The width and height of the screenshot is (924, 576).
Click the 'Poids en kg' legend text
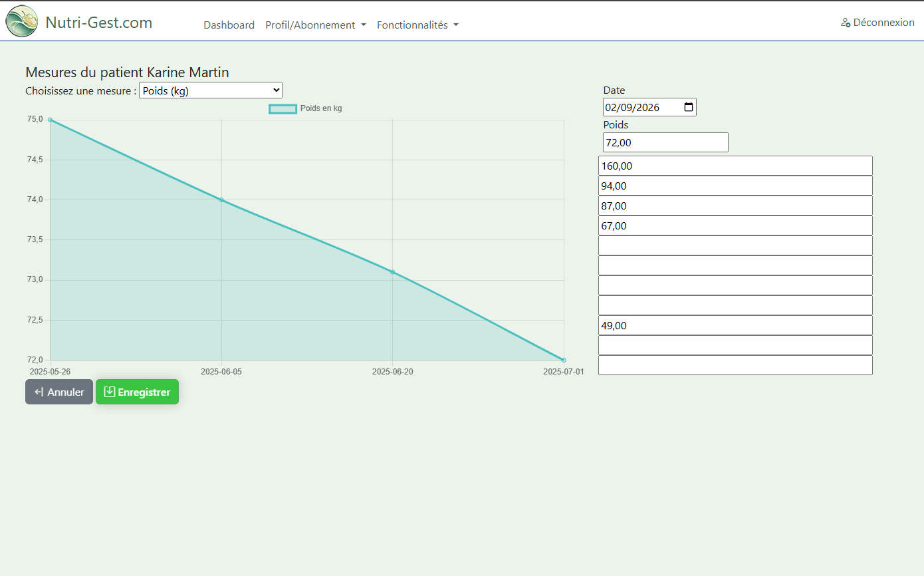(321, 108)
